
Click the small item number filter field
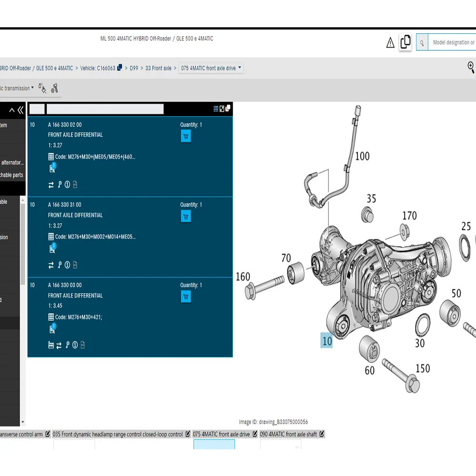(37, 109)
